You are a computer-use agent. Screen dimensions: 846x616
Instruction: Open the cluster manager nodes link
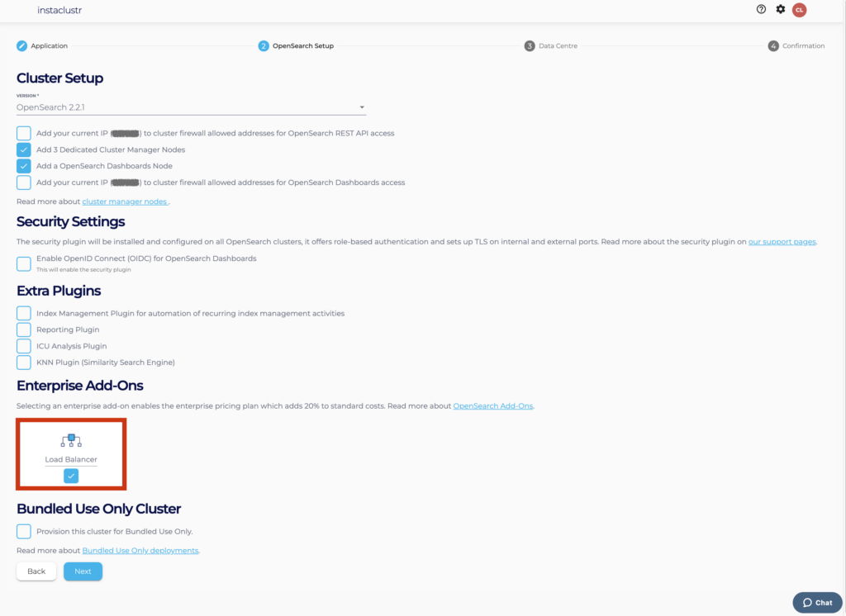coord(126,201)
